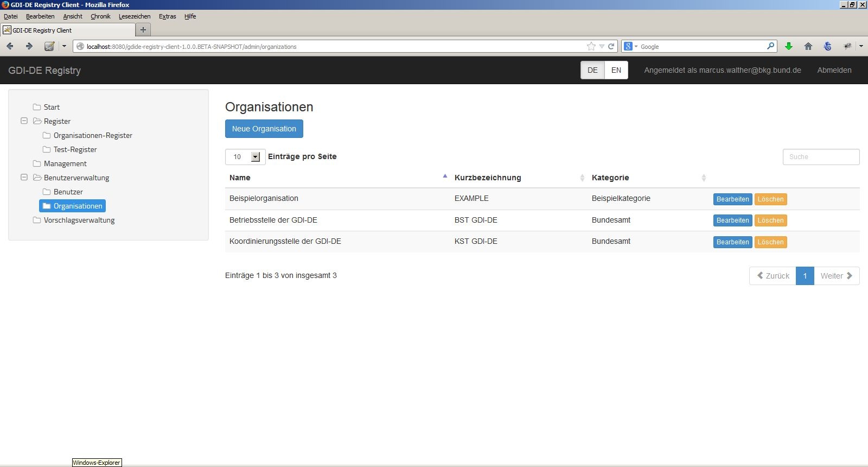The image size is (868, 467).
Task: Click the browser forward arrow icon
Action: tap(29, 46)
